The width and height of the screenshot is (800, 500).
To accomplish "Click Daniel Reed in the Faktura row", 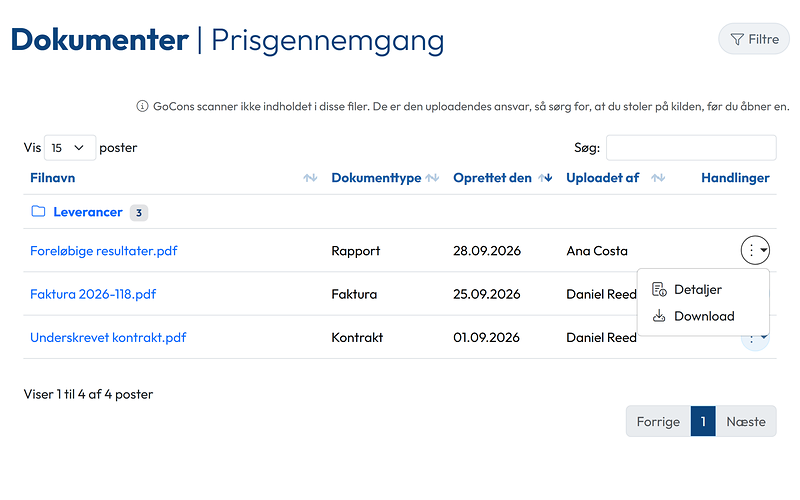I will point(602,294).
